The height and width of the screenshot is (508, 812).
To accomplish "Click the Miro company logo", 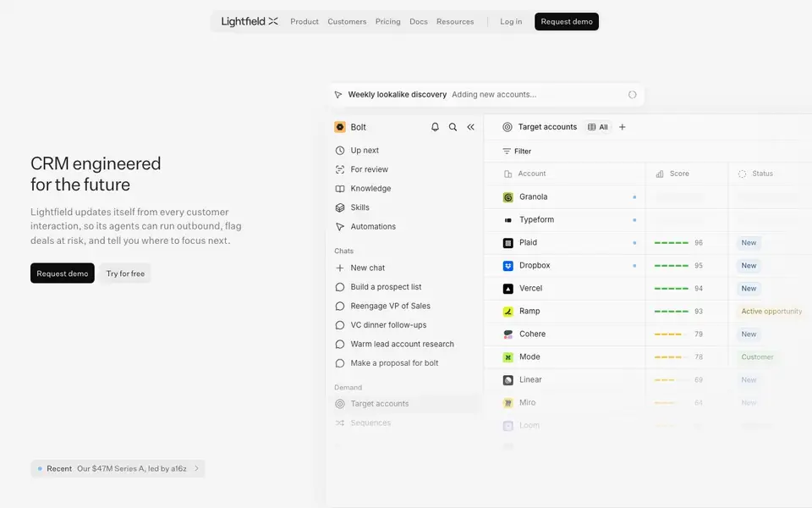I will (x=508, y=403).
